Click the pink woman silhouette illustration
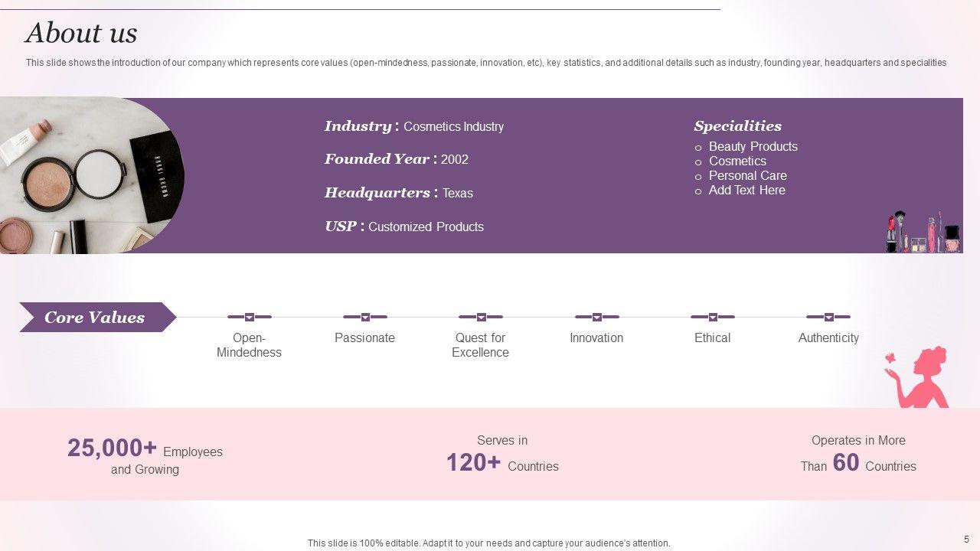The height and width of the screenshot is (551, 980). (x=920, y=378)
